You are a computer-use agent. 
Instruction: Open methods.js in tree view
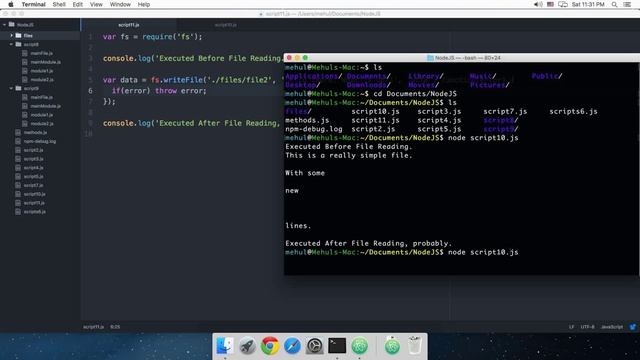tap(35, 132)
